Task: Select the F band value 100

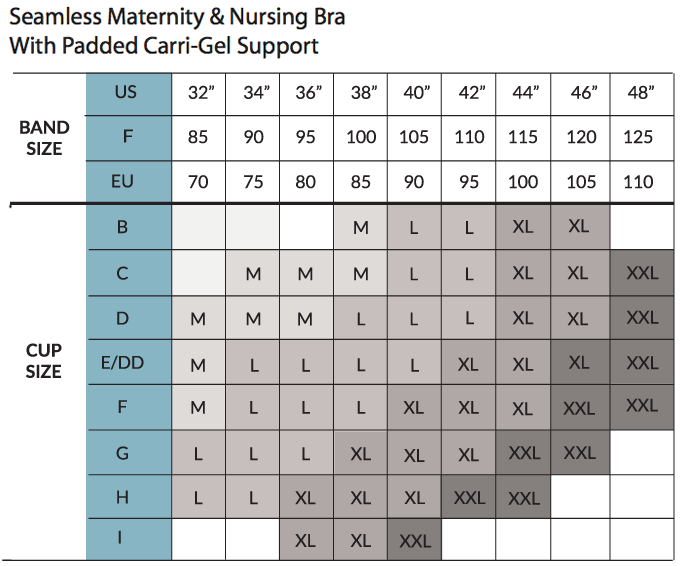Action: [x=361, y=138]
